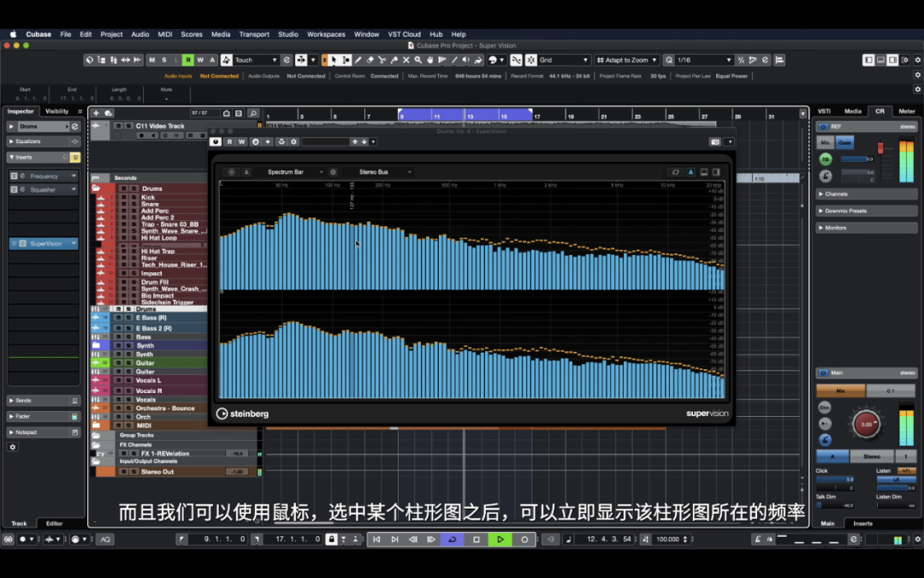Click the Play button in transport

(x=500, y=539)
